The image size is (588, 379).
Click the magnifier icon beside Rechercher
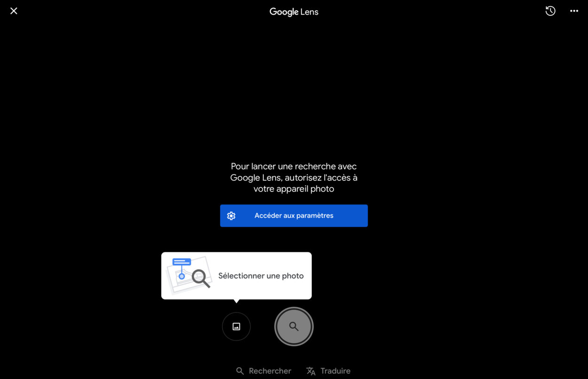[x=240, y=371]
